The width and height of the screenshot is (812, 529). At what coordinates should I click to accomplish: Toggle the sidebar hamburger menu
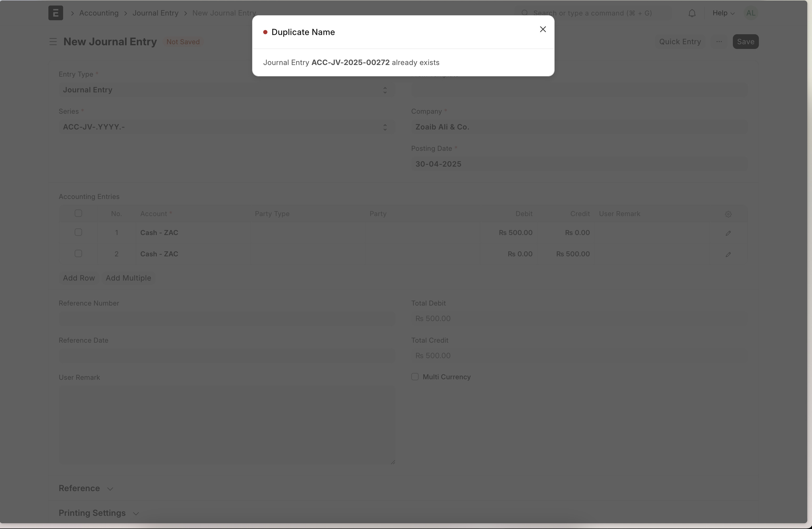pos(53,42)
